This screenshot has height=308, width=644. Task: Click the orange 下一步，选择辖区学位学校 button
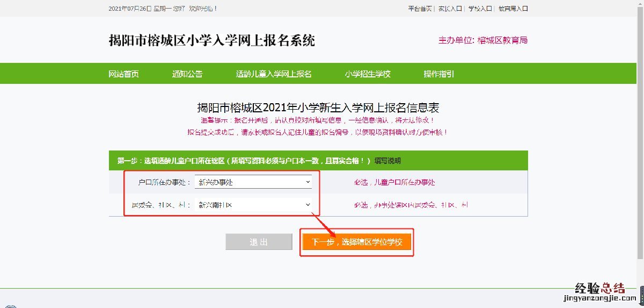[x=356, y=242]
